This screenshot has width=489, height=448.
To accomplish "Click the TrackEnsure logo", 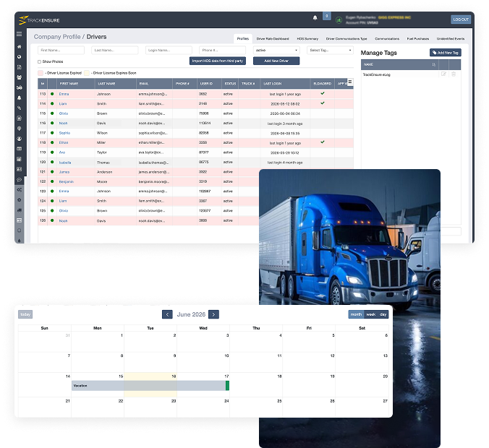I will pos(39,20).
